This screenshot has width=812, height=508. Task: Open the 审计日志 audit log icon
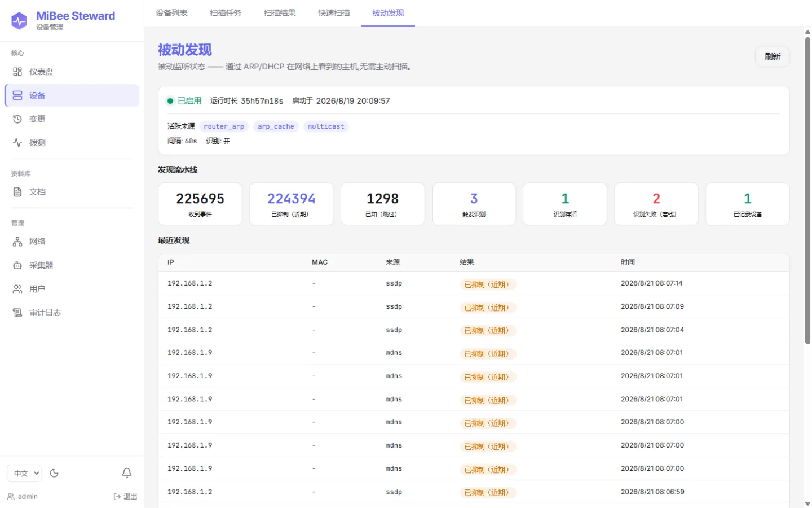(x=17, y=313)
